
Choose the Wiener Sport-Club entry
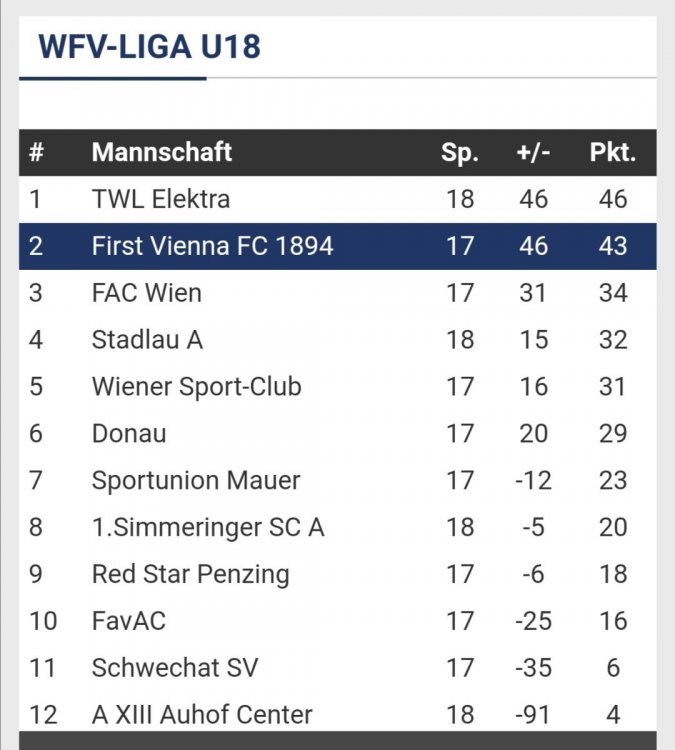click(x=338, y=386)
